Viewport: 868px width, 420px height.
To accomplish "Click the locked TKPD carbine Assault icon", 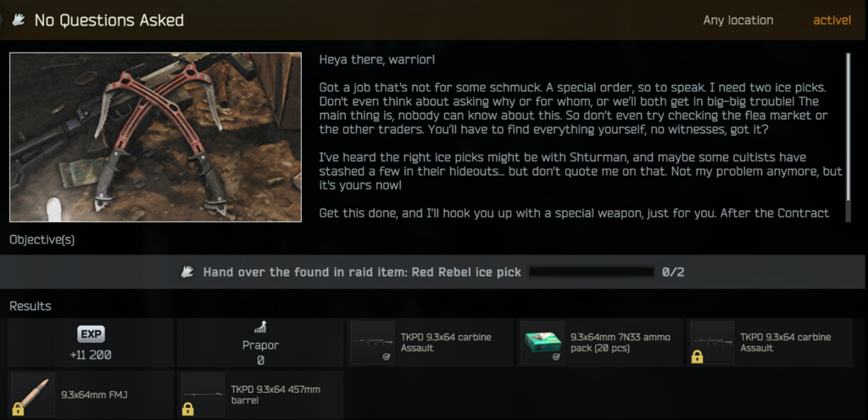I will point(712,343).
